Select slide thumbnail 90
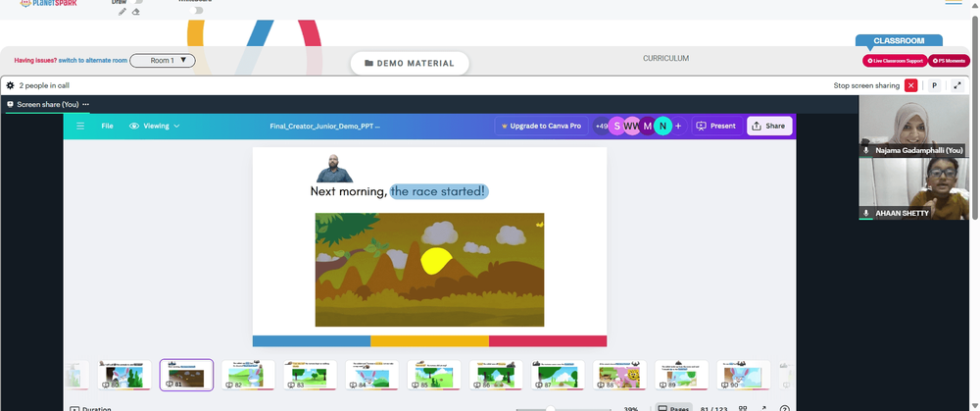Screen dimensions: 980x411 743,375
